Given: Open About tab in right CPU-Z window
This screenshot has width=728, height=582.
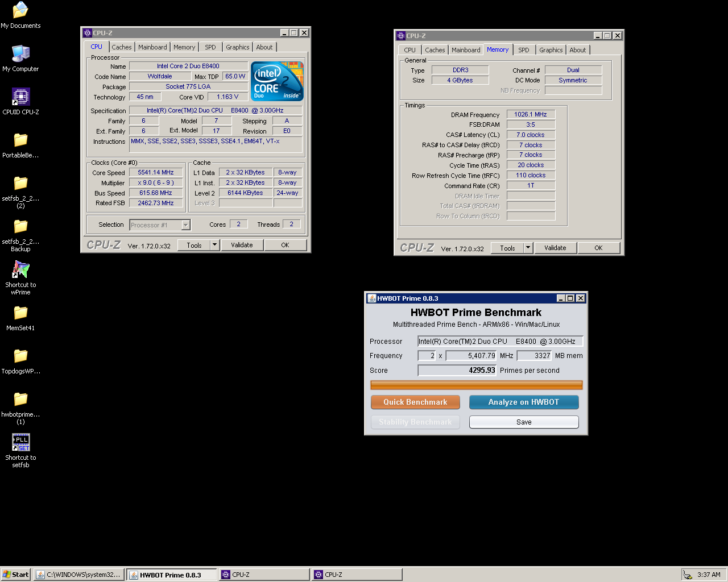Looking at the screenshot, I should (x=578, y=50).
